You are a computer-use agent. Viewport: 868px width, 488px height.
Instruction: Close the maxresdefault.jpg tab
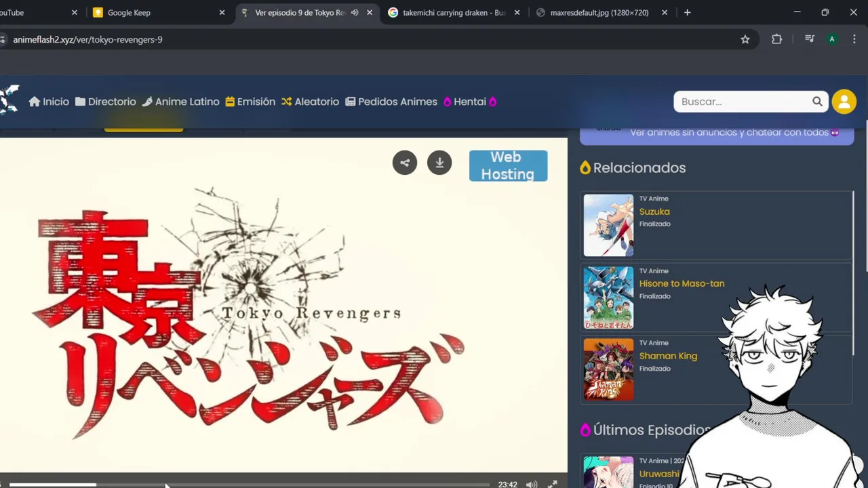click(665, 12)
